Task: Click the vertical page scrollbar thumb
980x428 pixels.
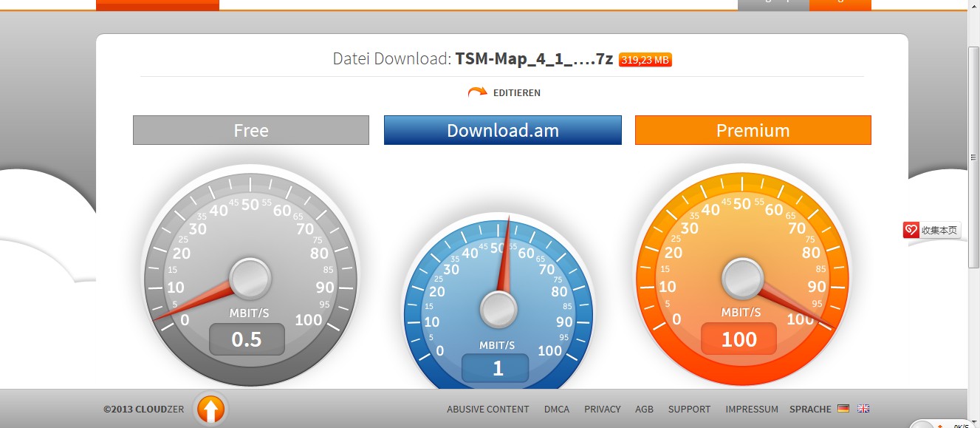Action: click(x=973, y=157)
